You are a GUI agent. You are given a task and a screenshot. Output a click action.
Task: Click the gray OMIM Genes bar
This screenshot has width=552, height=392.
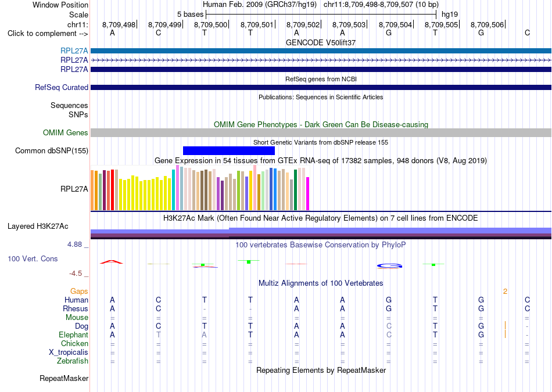tap(321, 132)
